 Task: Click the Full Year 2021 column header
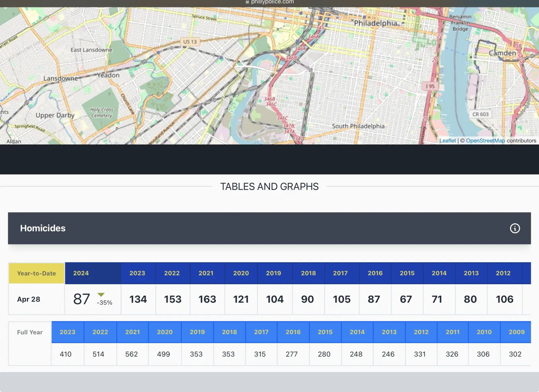[x=132, y=332]
